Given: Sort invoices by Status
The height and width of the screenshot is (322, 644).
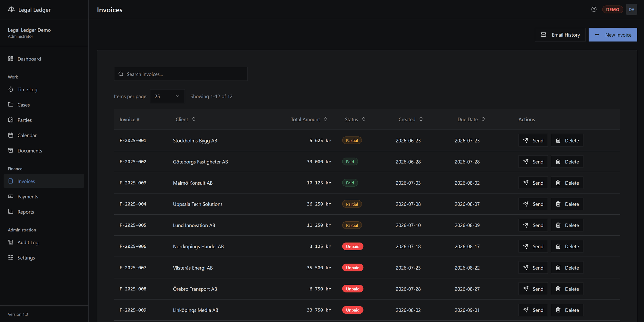Looking at the screenshot, I should point(355,119).
